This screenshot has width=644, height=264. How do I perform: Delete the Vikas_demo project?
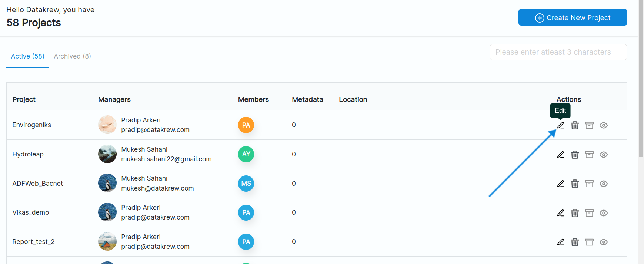pos(575,213)
